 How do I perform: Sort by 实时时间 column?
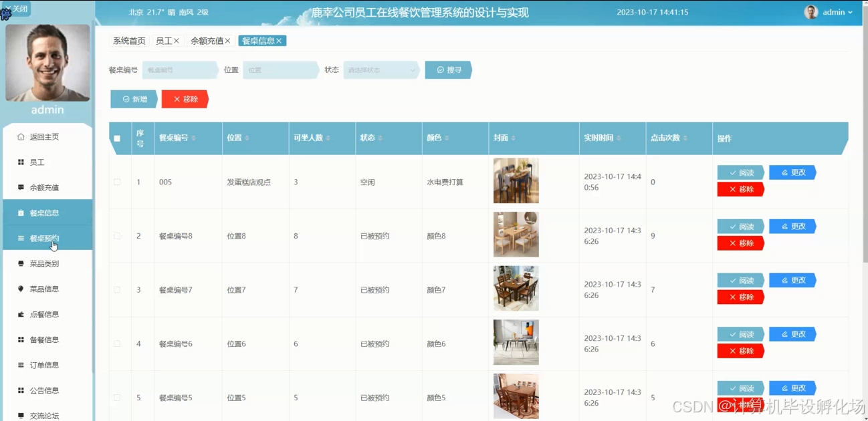tap(619, 138)
